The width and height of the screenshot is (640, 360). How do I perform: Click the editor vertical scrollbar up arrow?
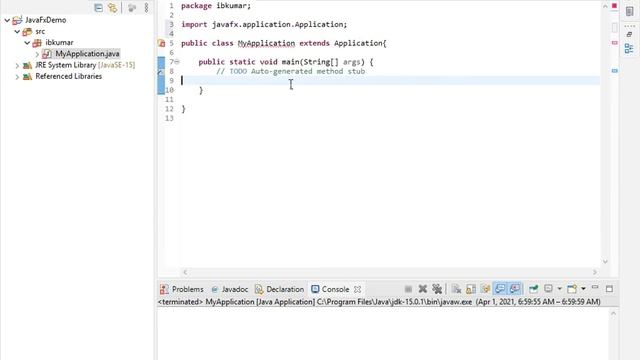tap(605, 6)
